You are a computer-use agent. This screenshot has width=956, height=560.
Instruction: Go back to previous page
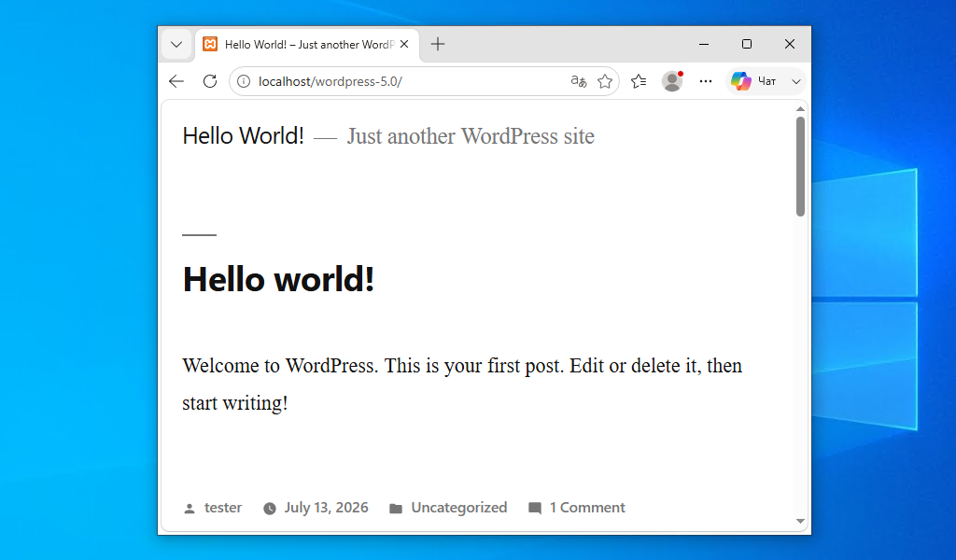176,81
